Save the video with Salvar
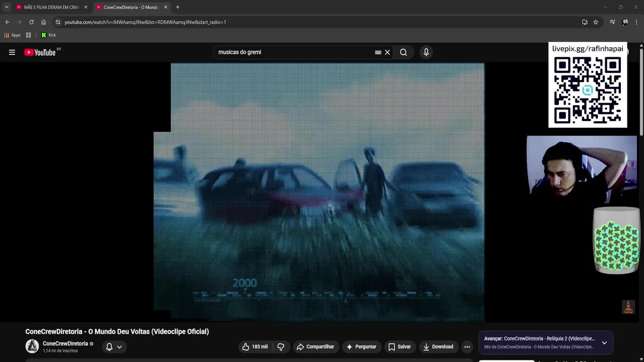Screen dimensions: 644x362 click(399, 346)
